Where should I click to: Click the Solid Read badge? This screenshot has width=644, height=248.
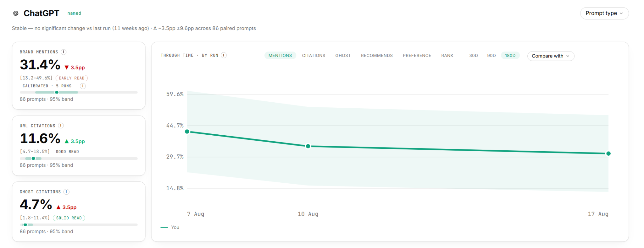tap(69, 218)
